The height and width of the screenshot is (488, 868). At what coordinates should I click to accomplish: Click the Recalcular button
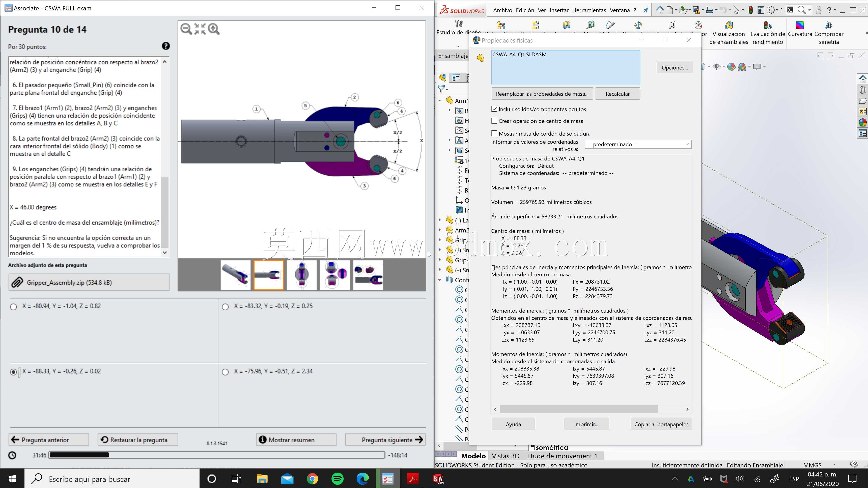click(x=617, y=94)
